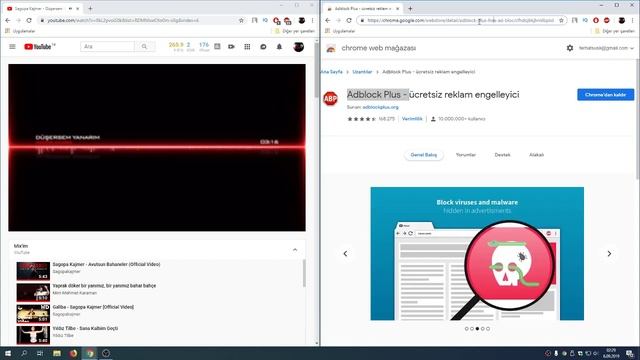Open thumbnail of Yıldız Tilbe - Sana Kalbim Geçti
The height and width of the screenshot is (360, 640).
coord(33,335)
